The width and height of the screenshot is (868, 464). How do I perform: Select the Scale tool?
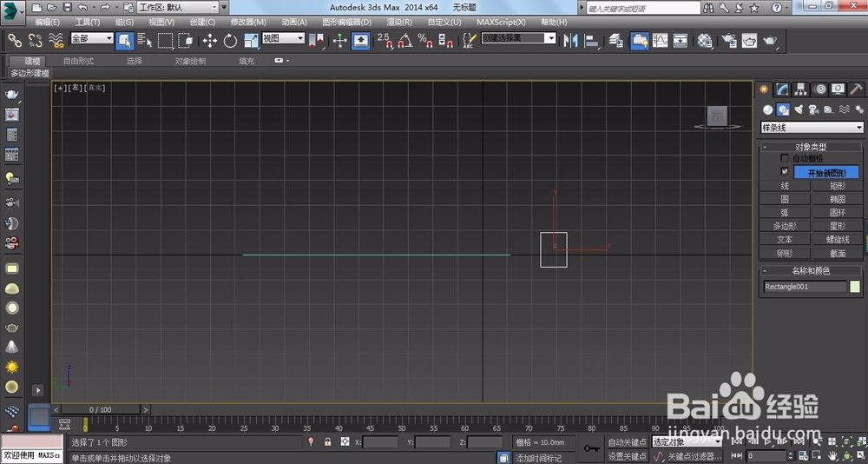(251, 41)
